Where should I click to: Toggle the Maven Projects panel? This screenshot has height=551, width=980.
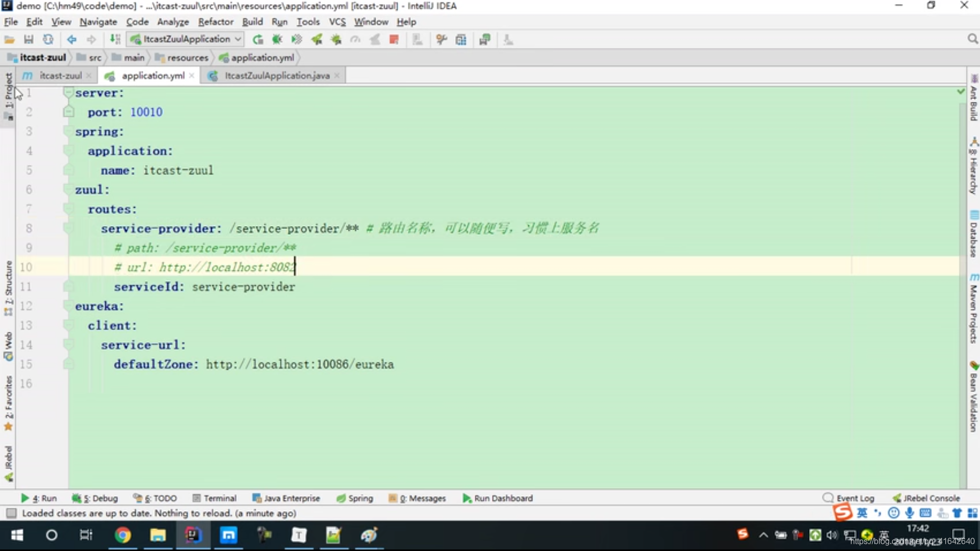click(973, 309)
